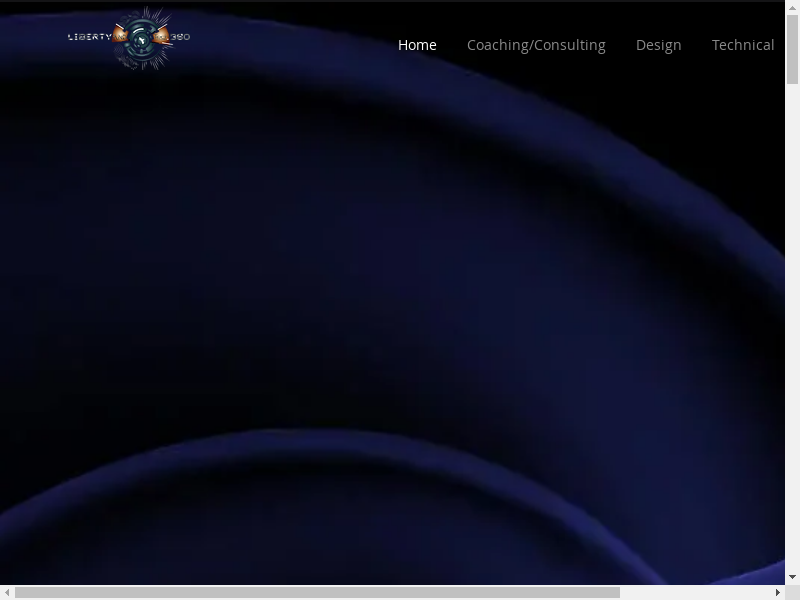This screenshot has width=800, height=600.
Task: Click the globe emblem in the logo center
Action: tap(141, 38)
